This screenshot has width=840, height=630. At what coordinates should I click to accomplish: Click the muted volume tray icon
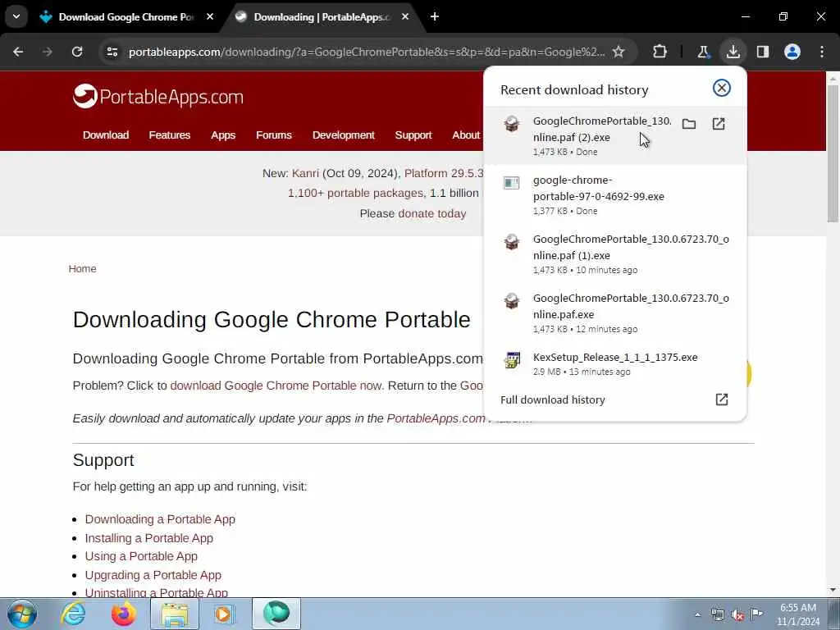pos(737,615)
